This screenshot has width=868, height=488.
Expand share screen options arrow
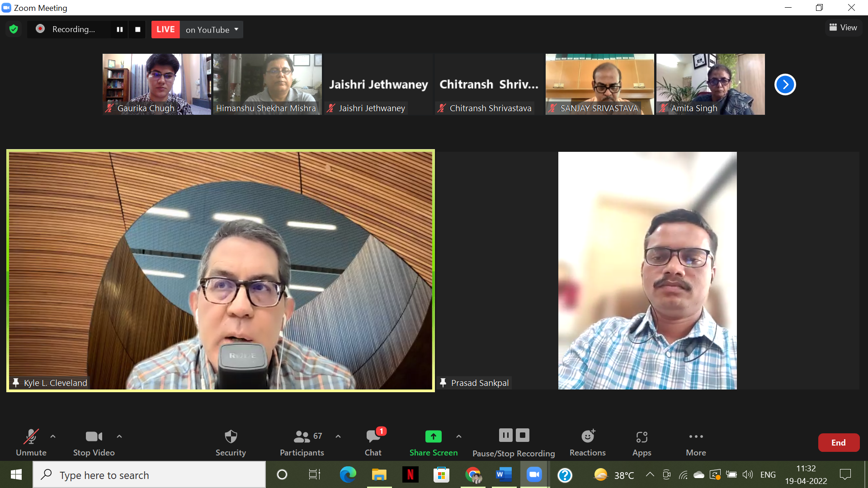[459, 436]
